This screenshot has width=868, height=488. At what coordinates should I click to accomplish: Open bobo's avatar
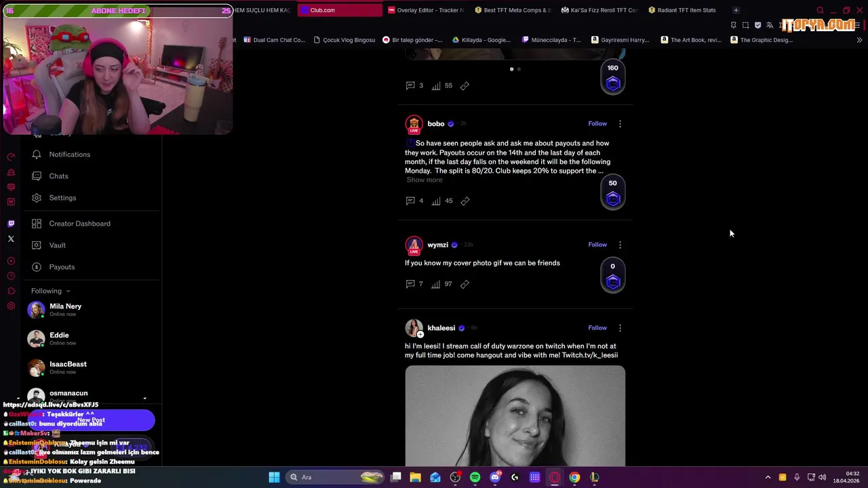coord(414,124)
